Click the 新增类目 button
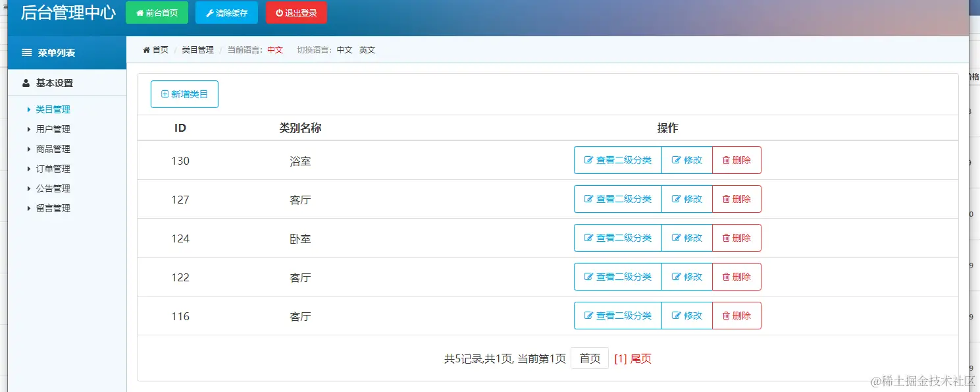 [x=184, y=94]
